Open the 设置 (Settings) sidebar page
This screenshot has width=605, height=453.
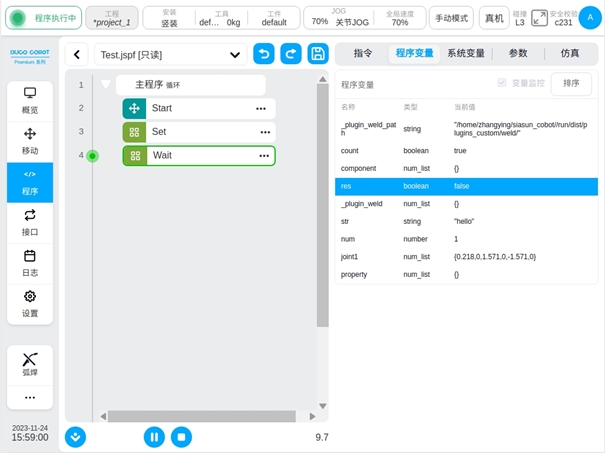30,303
